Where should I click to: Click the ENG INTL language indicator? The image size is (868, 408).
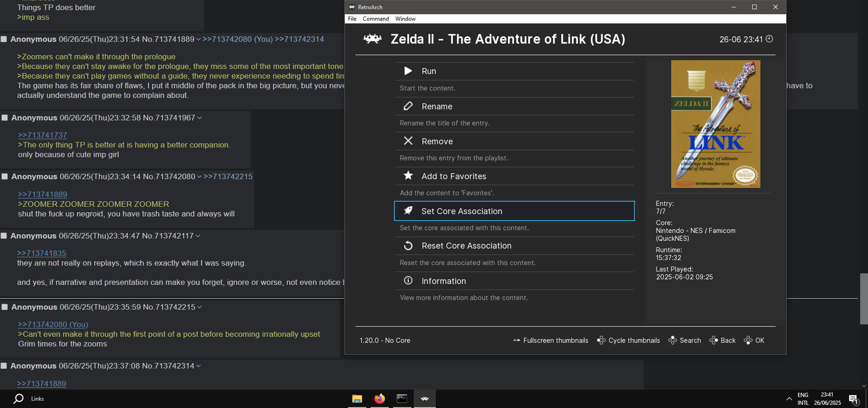[803, 399]
